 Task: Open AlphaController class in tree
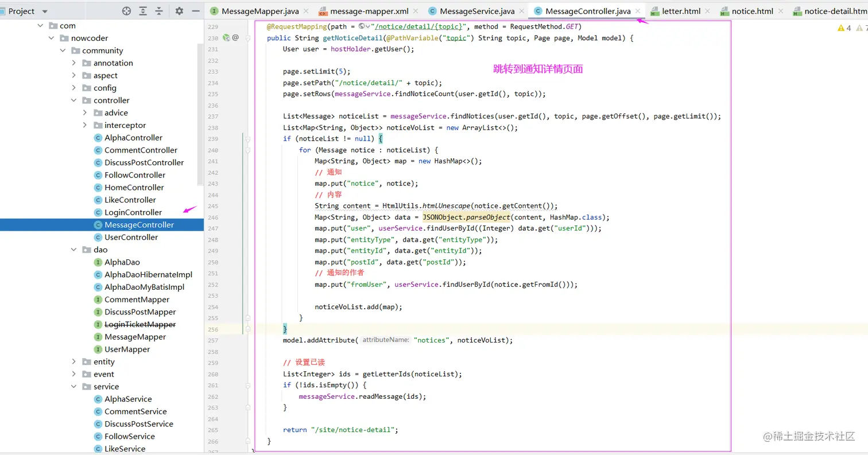133,138
